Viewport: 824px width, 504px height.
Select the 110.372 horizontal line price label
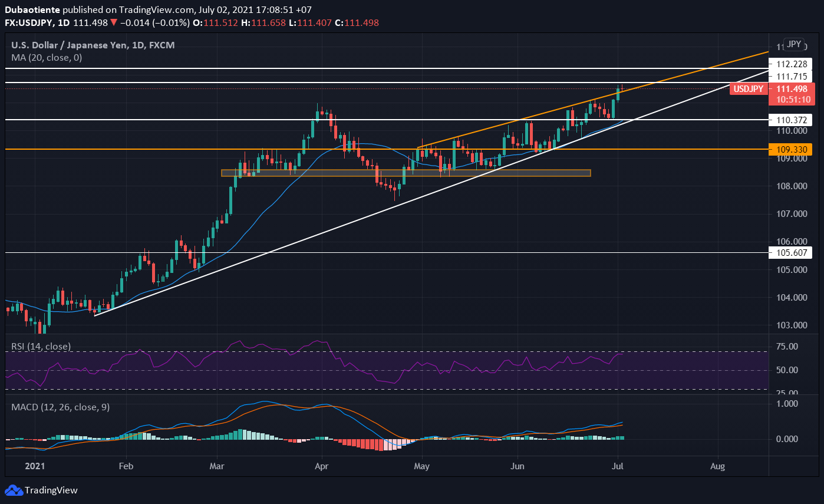(x=792, y=119)
